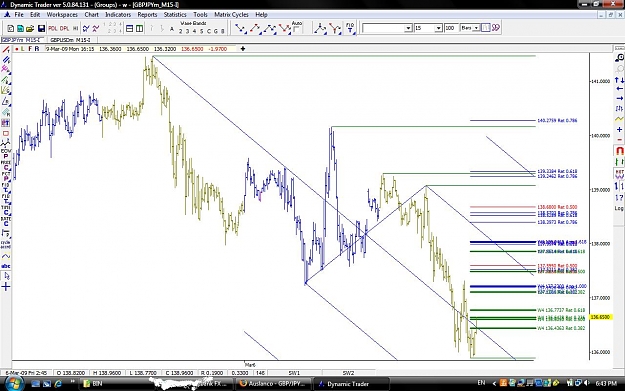Select the DATE C tool

coord(6,222)
